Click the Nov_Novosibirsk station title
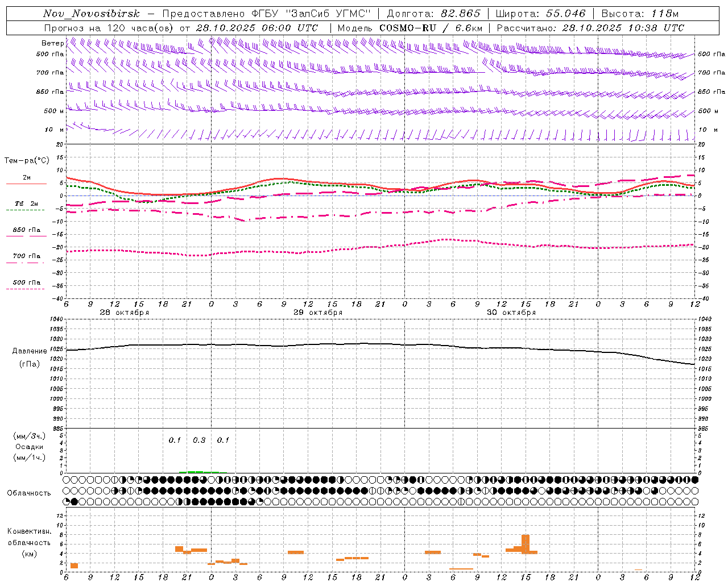Screen dimensions: 728x582 pos(91,14)
